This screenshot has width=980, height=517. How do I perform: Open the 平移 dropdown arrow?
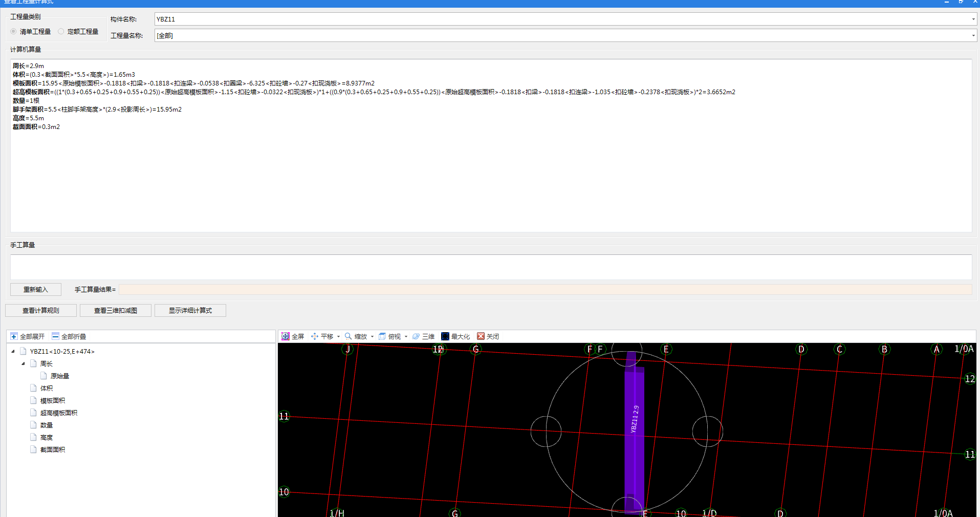point(338,336)
